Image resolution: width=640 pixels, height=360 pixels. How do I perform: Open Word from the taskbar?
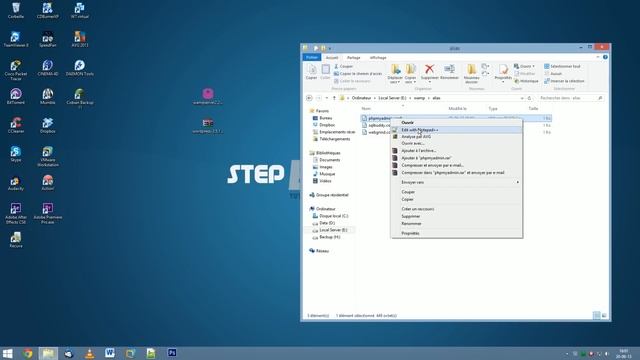pyautogui.click(x=109, y=353)
